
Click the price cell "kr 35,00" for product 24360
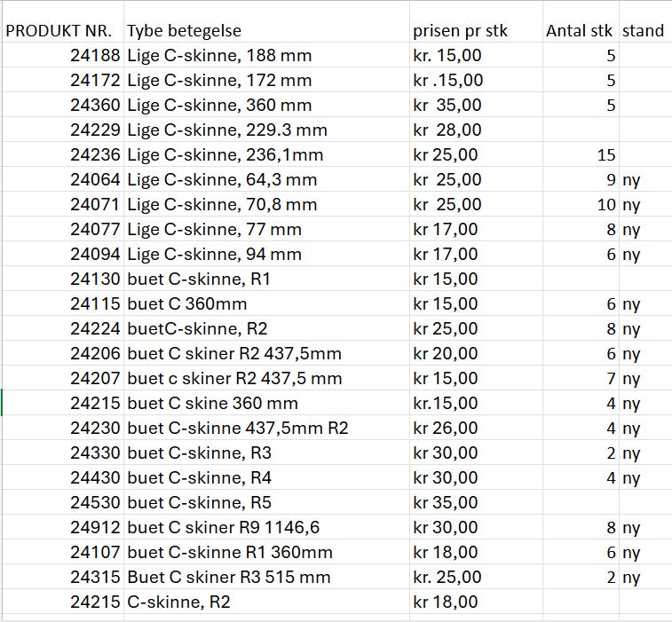coord(447,106)
